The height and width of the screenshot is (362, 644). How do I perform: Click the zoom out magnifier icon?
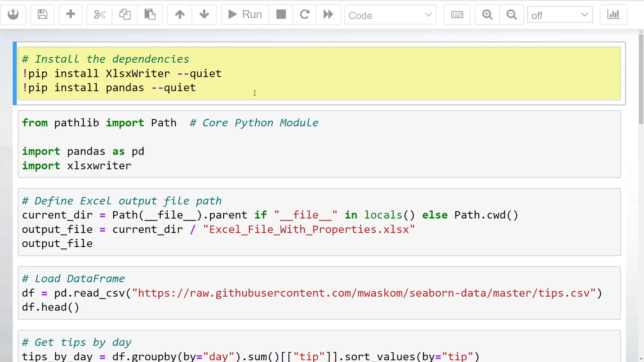(x=512, y=14)
